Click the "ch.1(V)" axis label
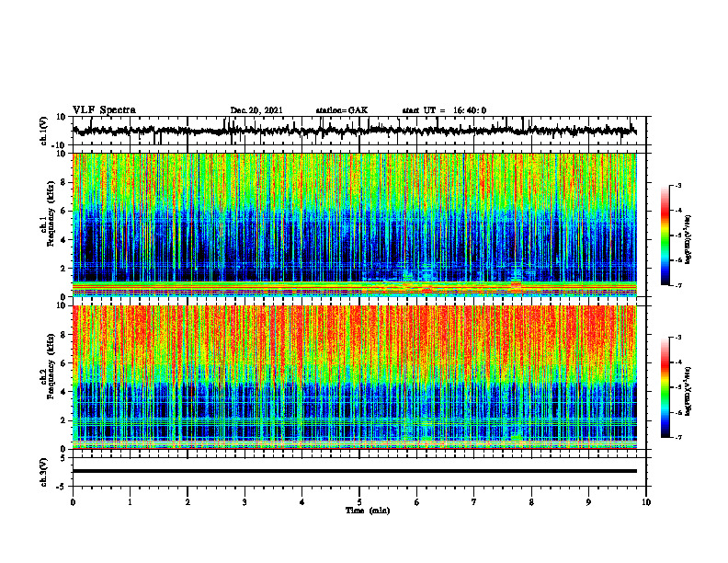The height and width of the screenshot is (563, 728). [44, 131]
